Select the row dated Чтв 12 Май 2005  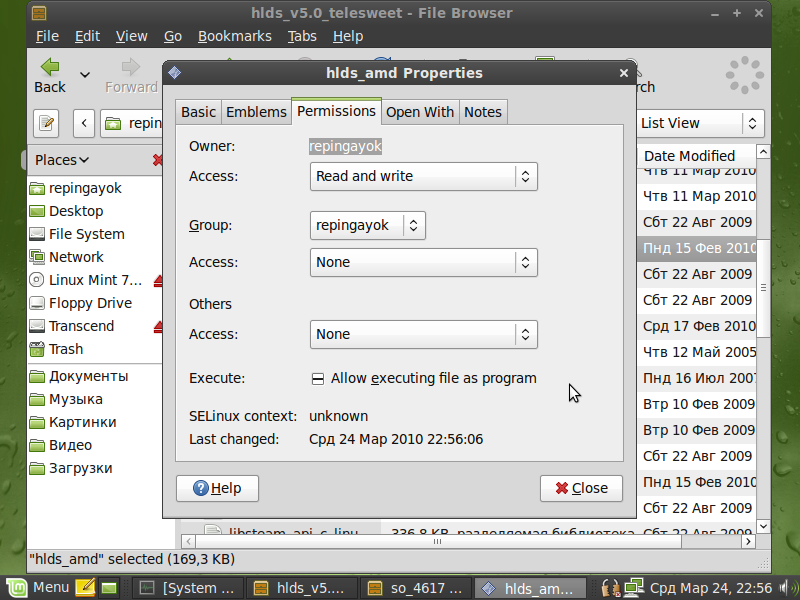coord(696,352)
